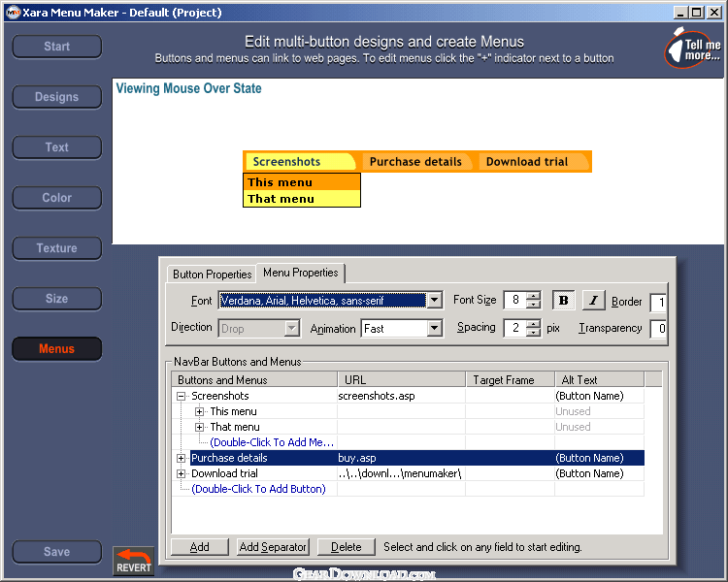Increase Spacing with up arrow
This screenshot has width=728, height=582.
[534, 323]
